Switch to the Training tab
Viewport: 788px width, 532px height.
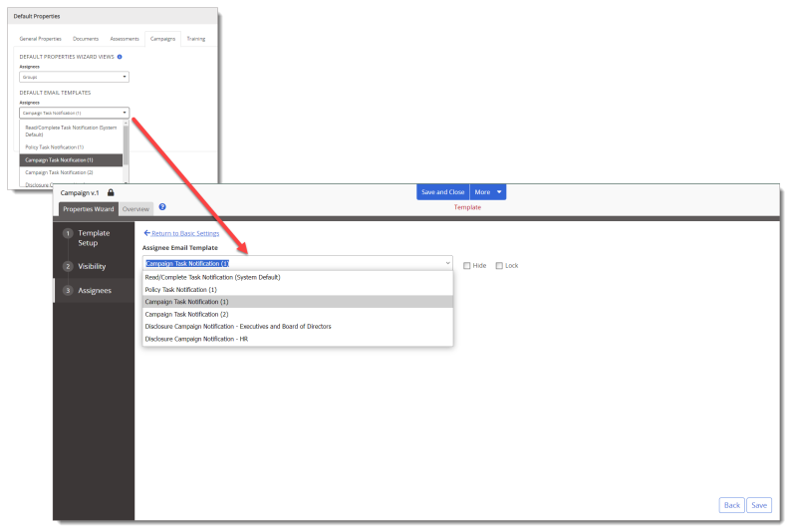[x=196, y=39]
